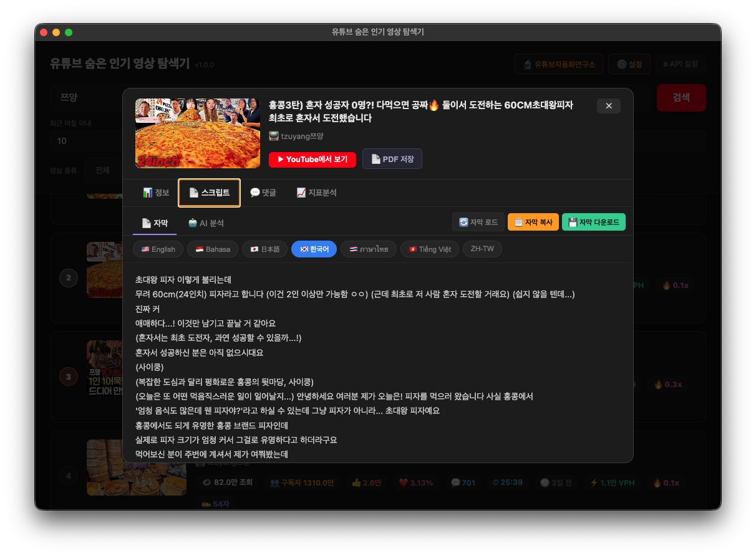This screenshot has width=756, height=556.
Task: Click the Vietnamese flag beside Tiếng Việt
Action: tap(412, 249)
